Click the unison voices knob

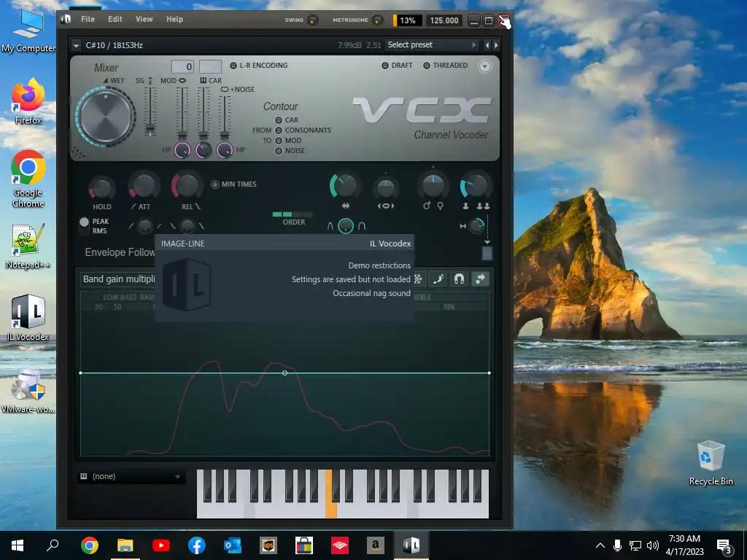pyautogui.click(x=475, y=186)
